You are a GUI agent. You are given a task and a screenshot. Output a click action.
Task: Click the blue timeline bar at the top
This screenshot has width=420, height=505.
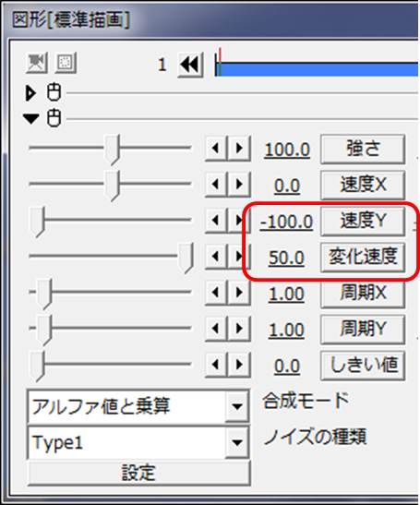coord(318,69)
